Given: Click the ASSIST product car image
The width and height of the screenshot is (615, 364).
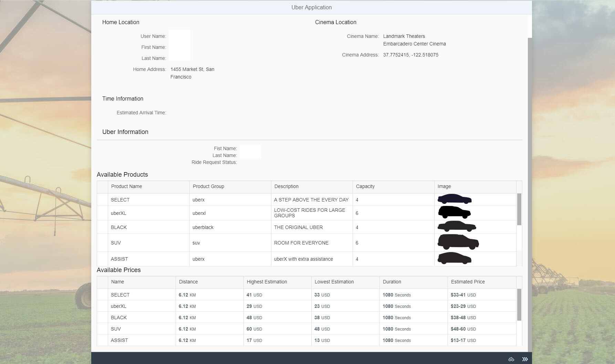Looking at the screenshot, I should [x=454, y=258].
